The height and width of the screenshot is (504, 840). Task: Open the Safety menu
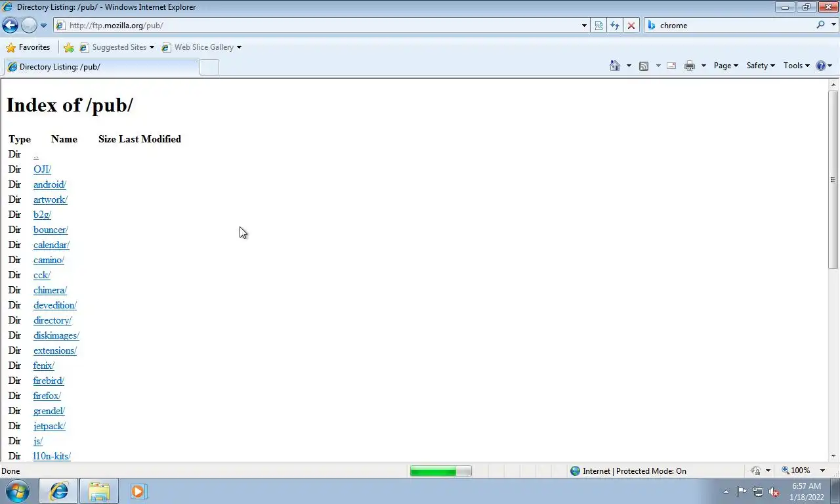pos(761,66)
